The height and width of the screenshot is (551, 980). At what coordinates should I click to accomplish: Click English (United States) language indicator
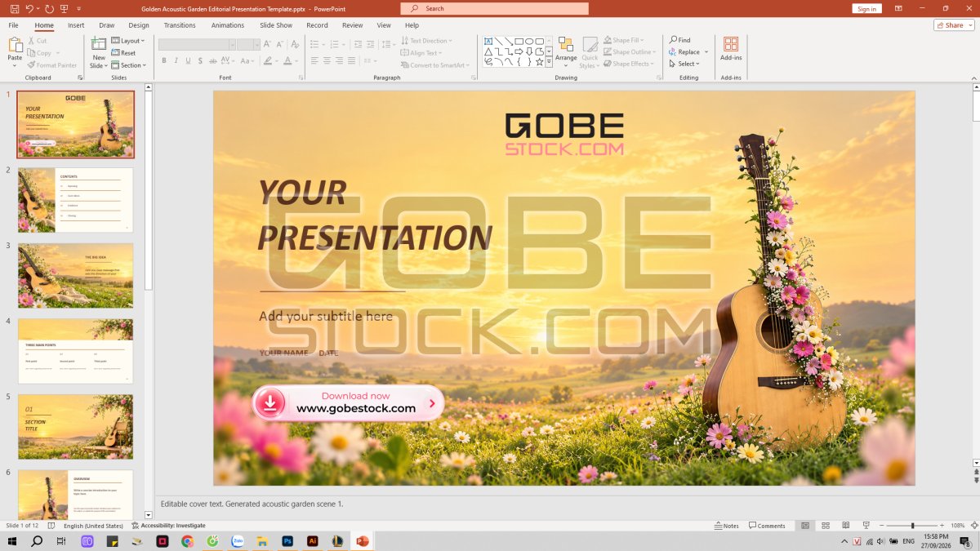[93, 526]
